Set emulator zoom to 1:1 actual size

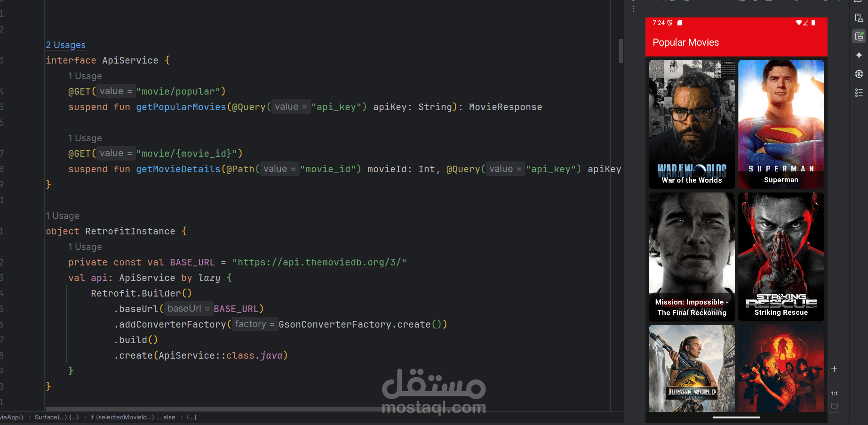[x=834, y=393]
